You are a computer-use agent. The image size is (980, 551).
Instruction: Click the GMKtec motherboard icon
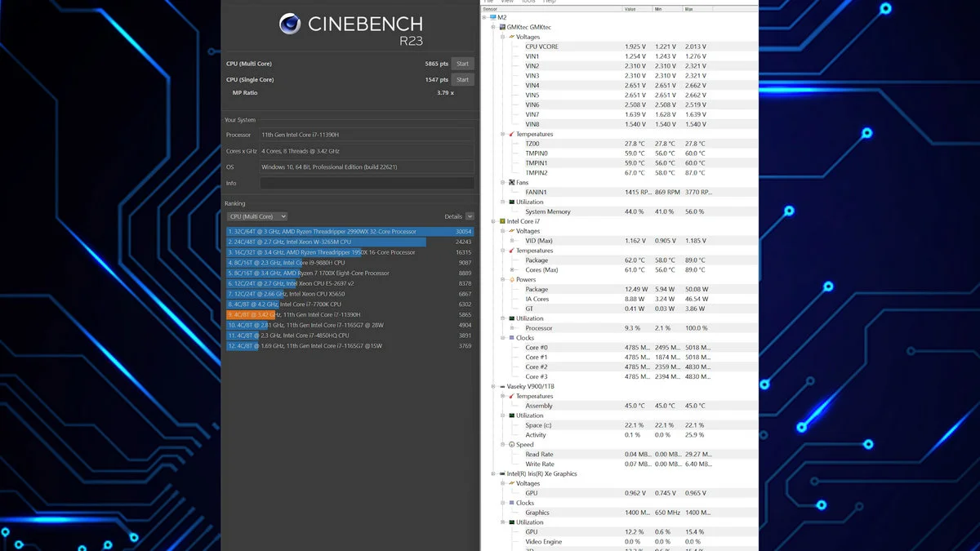(x=502, y=27)
